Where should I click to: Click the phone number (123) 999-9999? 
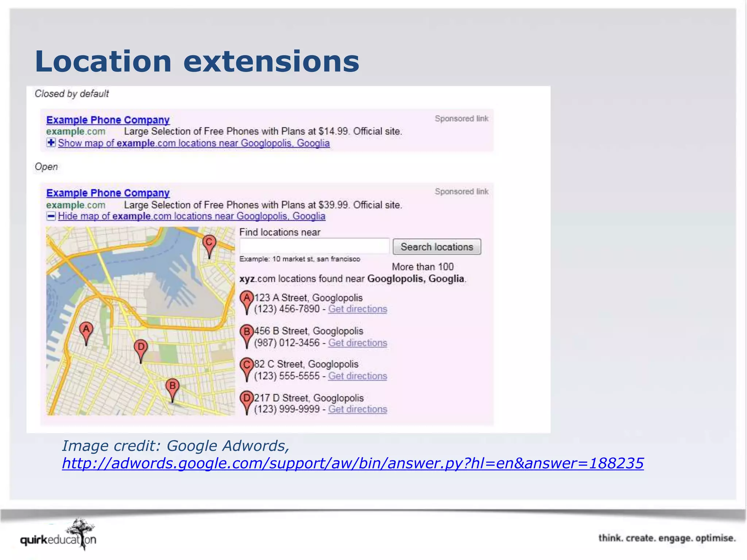click(287, 409)
